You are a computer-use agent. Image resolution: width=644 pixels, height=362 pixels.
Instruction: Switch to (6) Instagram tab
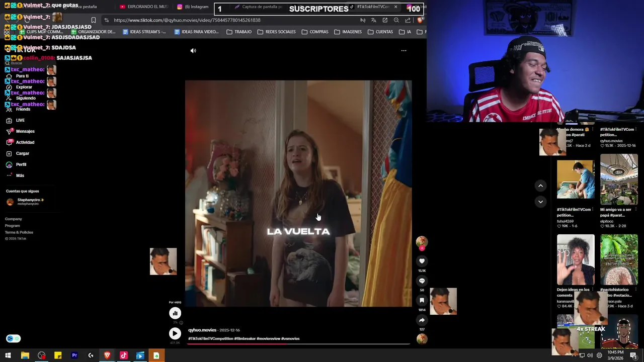(x=193, y=7)
